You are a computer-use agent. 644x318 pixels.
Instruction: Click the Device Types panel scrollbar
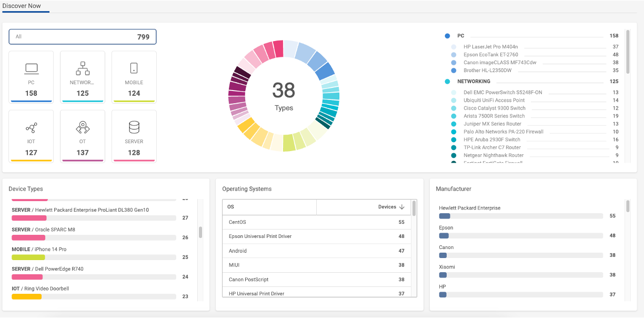point(200,232)
